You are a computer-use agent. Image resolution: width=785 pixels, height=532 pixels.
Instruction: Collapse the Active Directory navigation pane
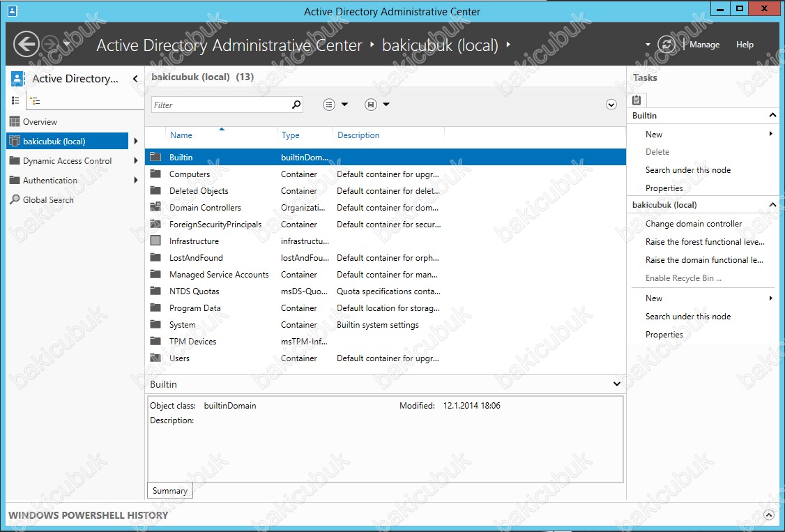coord(135,79)
